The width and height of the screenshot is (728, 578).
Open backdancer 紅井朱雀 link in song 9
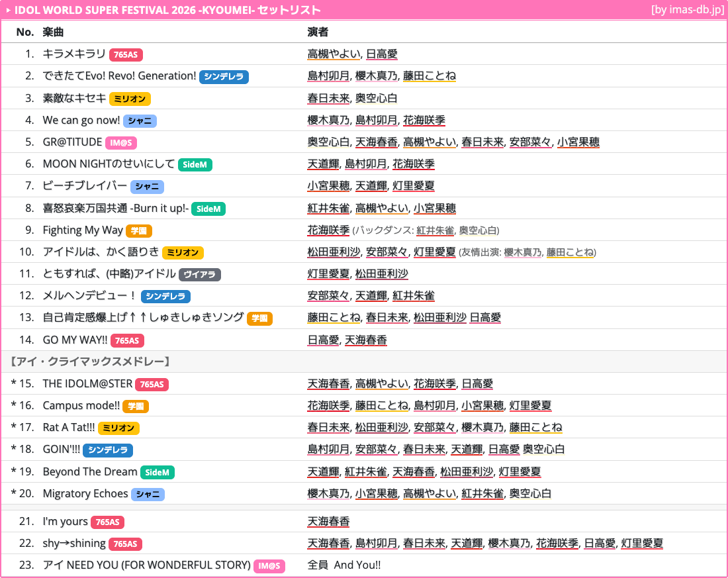(x=435, y=230)
